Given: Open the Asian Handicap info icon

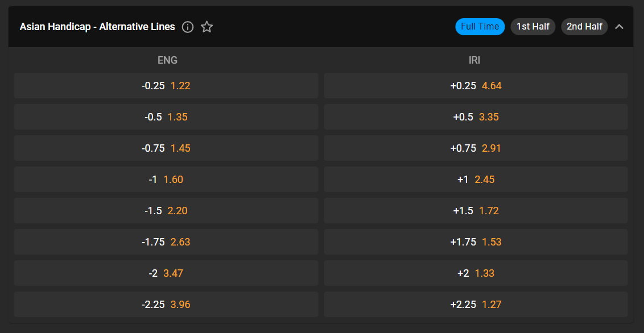Looking at the screenshot, I should [x=188, y=27].
